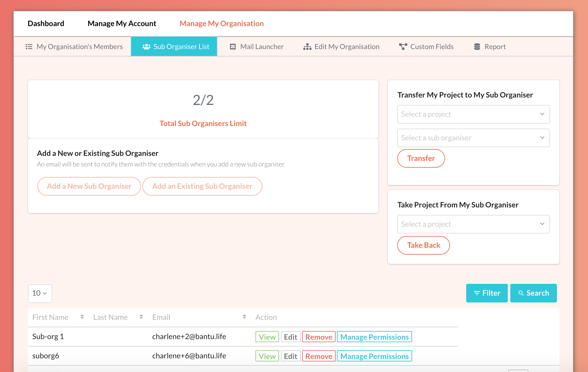
Task: Open Select a project dropdown under Take Project
Action: [474, 224]
